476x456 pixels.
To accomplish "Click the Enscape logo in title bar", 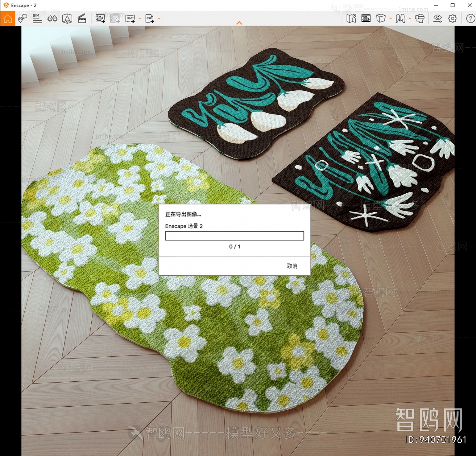I will pyautogui.click(x=6, y=5).
